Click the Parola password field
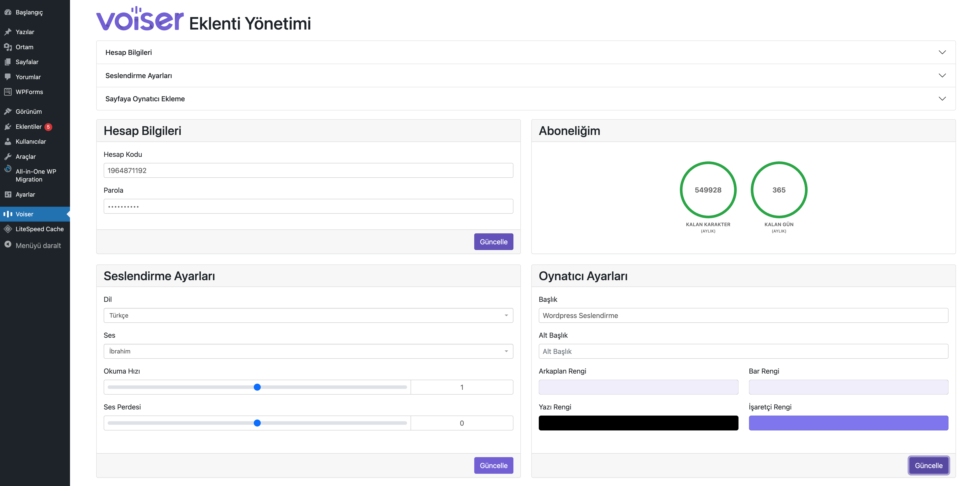The height and width of the screenshot is (486, 980). (x=308, y=206)
